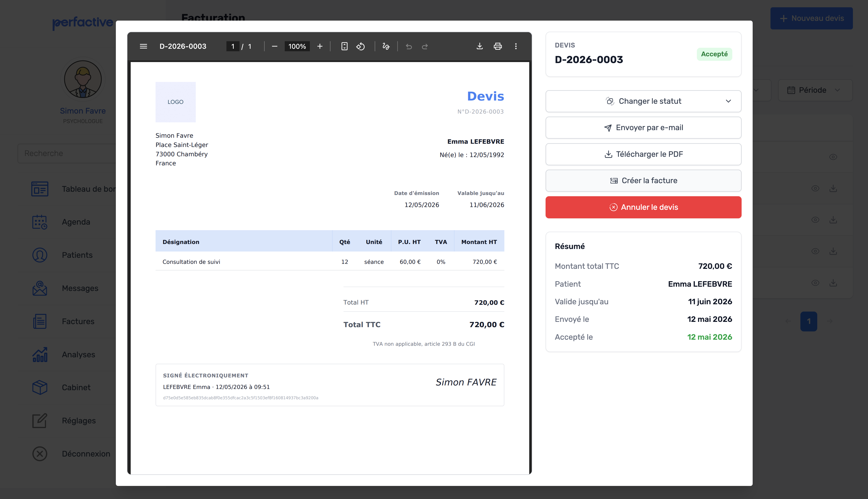Click the "11 juin 2026" validity date

pos(710,302)
